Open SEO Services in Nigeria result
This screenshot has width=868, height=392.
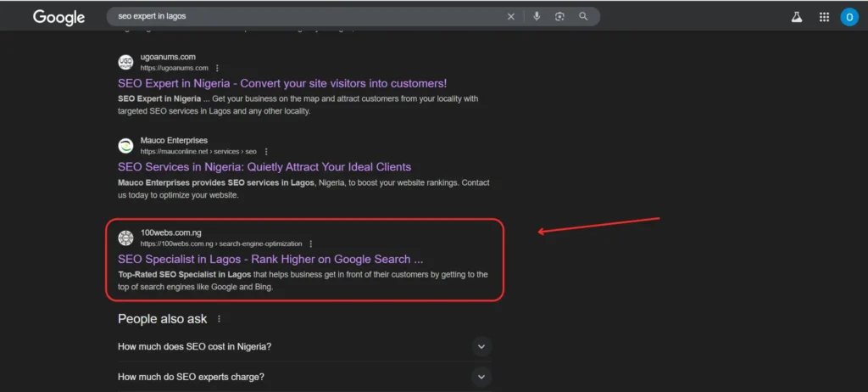[x=264, y=167]
